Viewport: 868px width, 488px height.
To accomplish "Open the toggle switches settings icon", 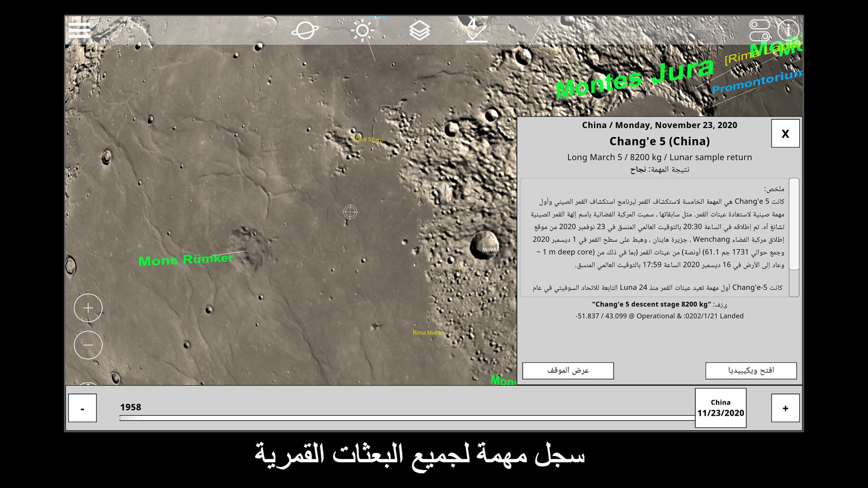I will point(760,30).
